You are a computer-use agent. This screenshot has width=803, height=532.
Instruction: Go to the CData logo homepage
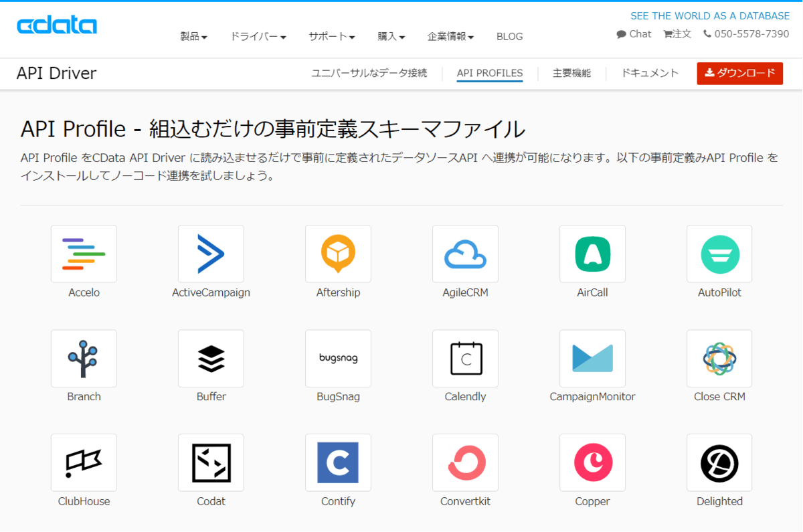(x=57, y=25)
